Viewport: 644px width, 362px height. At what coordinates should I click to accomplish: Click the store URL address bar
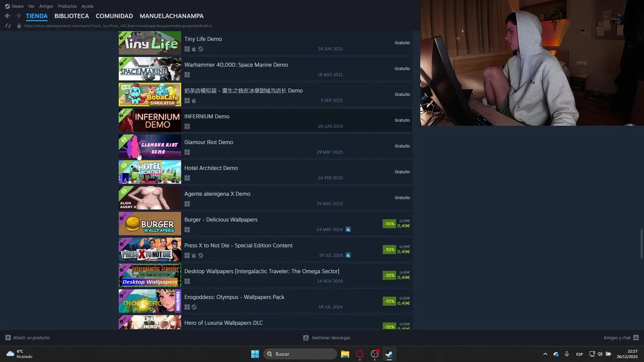coord(118,26)
